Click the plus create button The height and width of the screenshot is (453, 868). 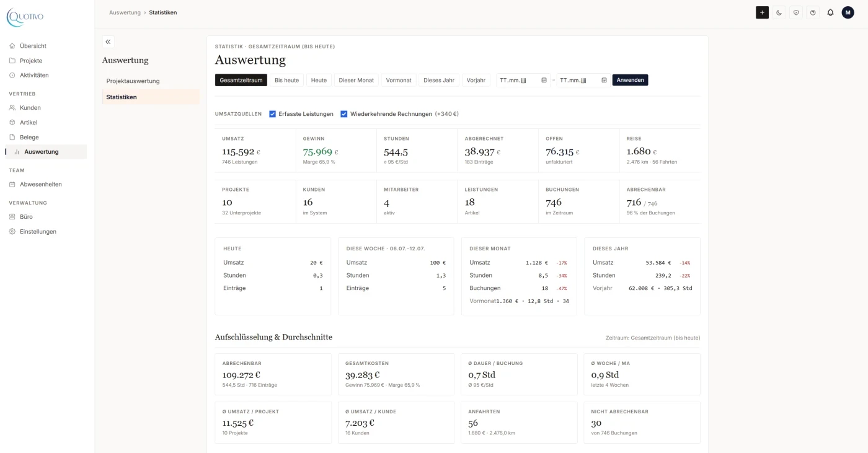pos(762,12)
